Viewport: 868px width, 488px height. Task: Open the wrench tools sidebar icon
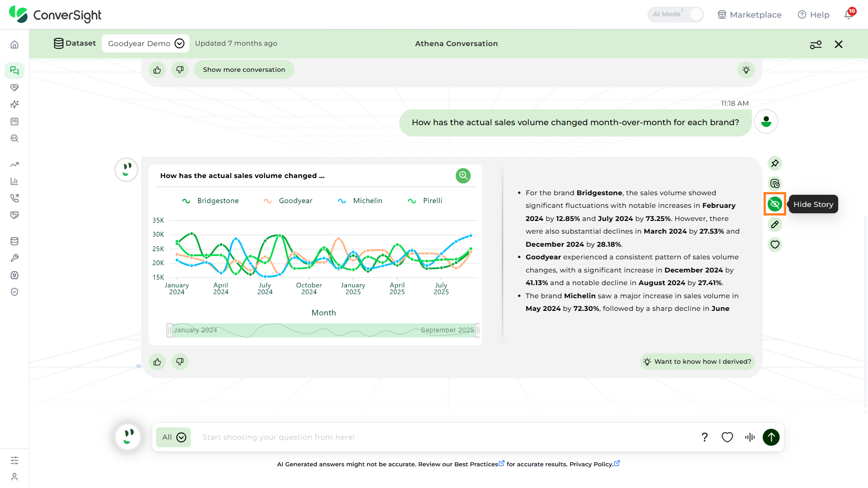(14, 258)
